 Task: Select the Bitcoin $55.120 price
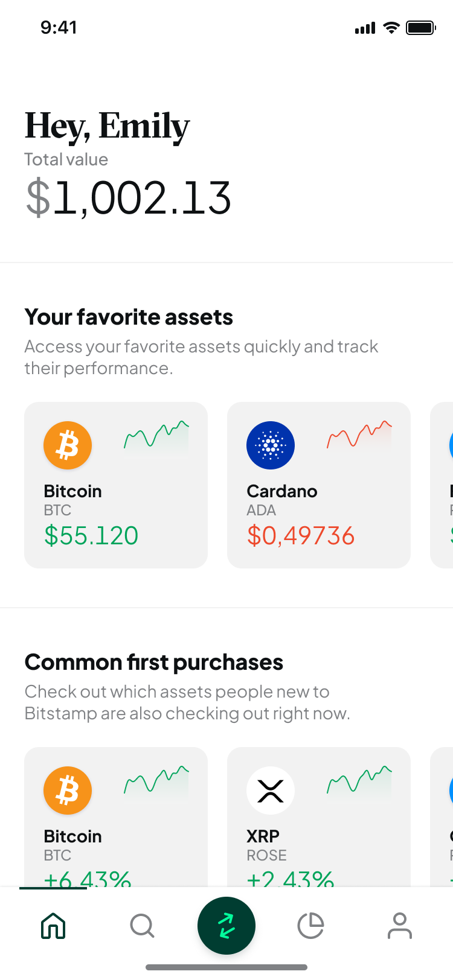91,536
